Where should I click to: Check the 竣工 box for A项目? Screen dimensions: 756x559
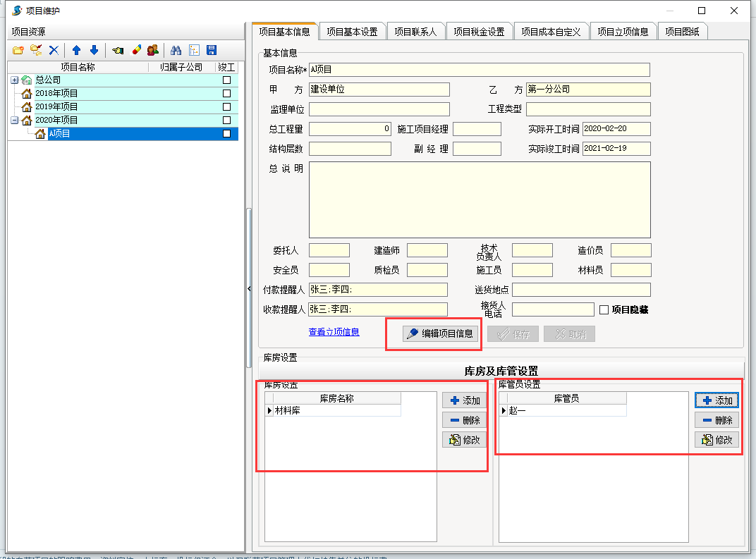click(226, 133)
